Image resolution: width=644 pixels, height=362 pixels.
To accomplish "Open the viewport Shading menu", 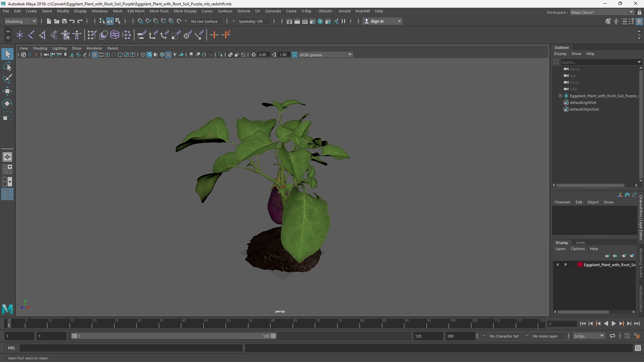I will (x=40, y=48).
